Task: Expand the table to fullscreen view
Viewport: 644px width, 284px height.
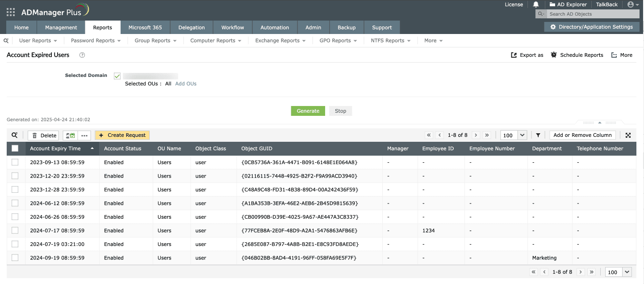Action: click(x=628, y=135)
